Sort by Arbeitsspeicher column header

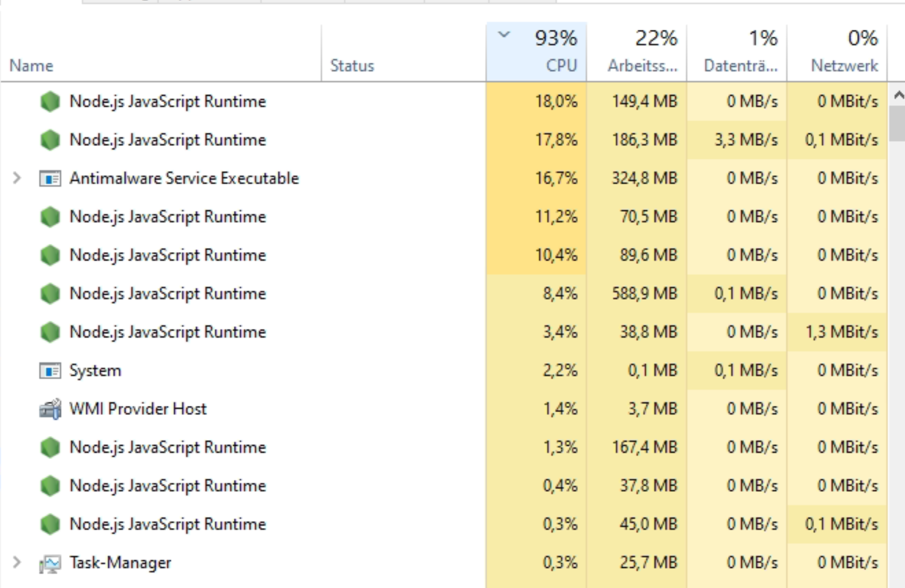637,52
